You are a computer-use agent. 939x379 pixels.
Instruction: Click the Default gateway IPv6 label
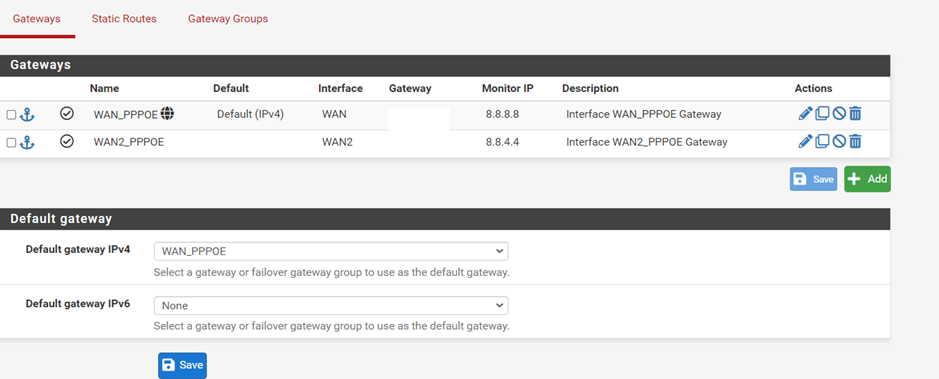[x=78, y=303]
